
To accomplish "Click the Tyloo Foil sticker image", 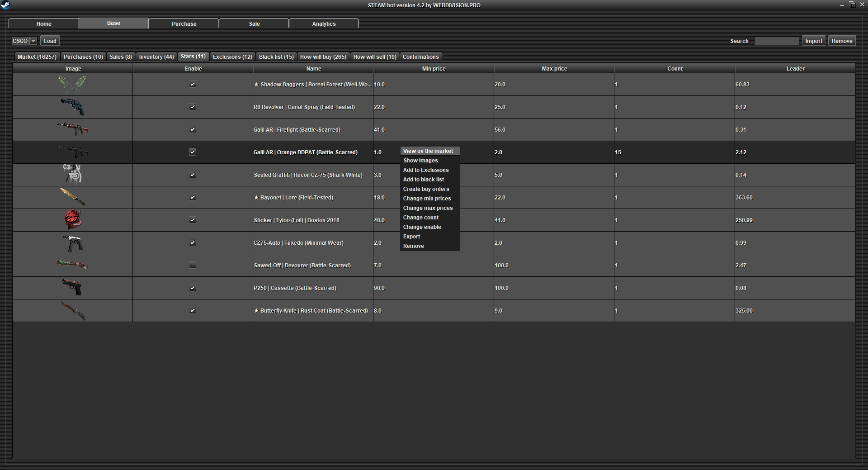I will 72,220.
